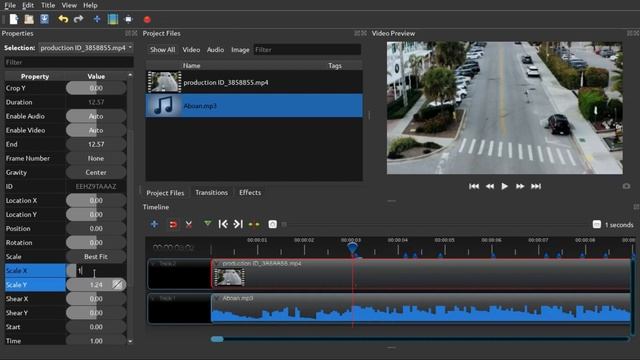Screen dimensions: 640x360
Task: Click the Tags column header
Action: click(335, 65)
